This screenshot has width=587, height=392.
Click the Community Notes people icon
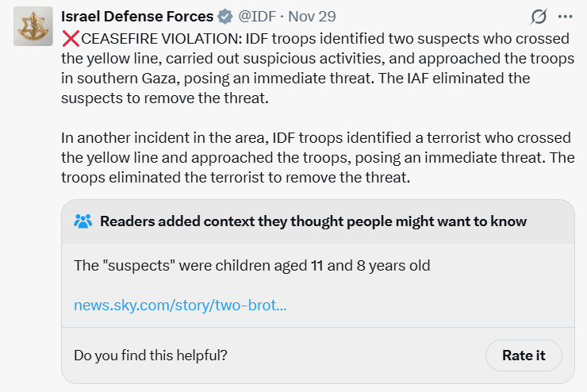point(82,221)
